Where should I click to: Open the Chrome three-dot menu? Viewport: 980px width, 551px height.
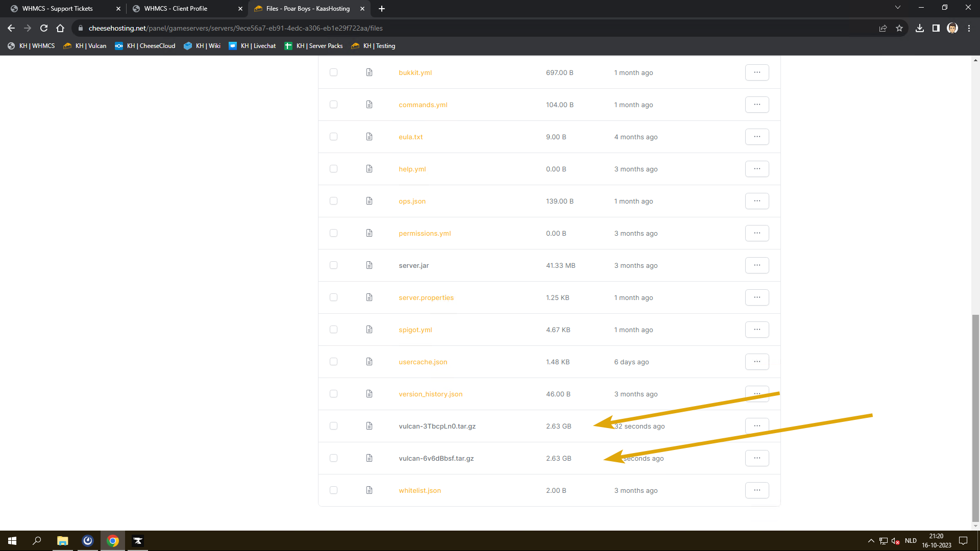coord(969,28)
